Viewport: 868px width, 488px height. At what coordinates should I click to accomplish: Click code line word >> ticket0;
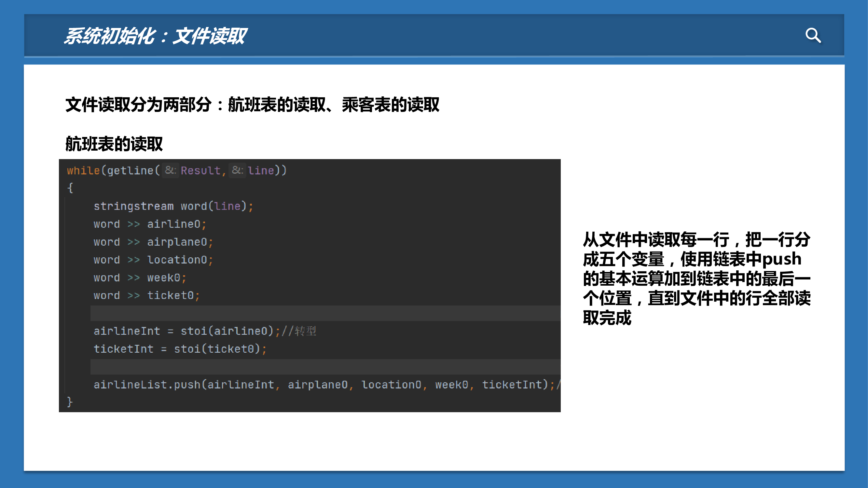click(x=146, y=295)
